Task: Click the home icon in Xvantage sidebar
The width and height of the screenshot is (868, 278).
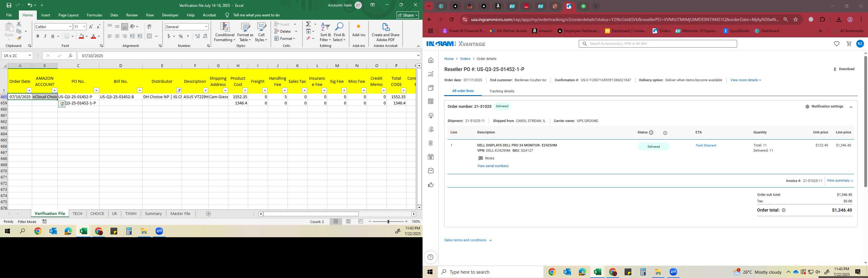Action: tap(431, 60)
